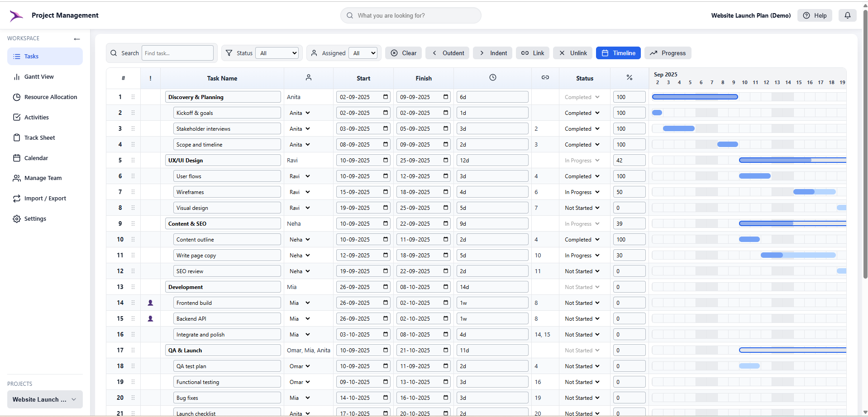Click the notification bell
This screenshot has width=868, height=417.
[848, 15]
